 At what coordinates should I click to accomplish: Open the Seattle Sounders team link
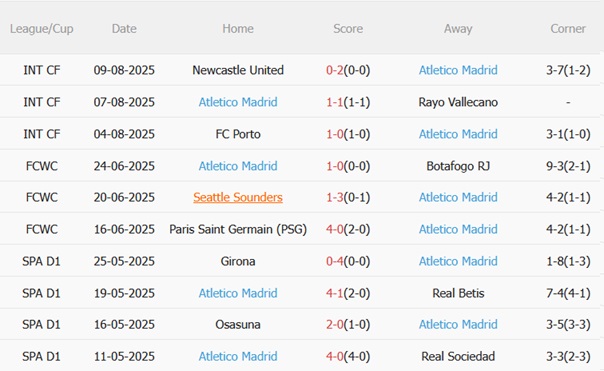[238, 197]
